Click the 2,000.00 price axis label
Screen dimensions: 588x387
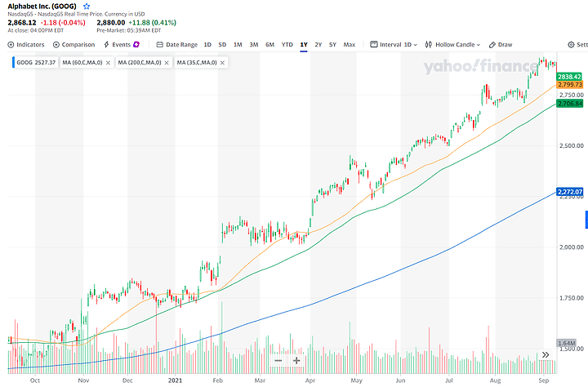point(572,247)
